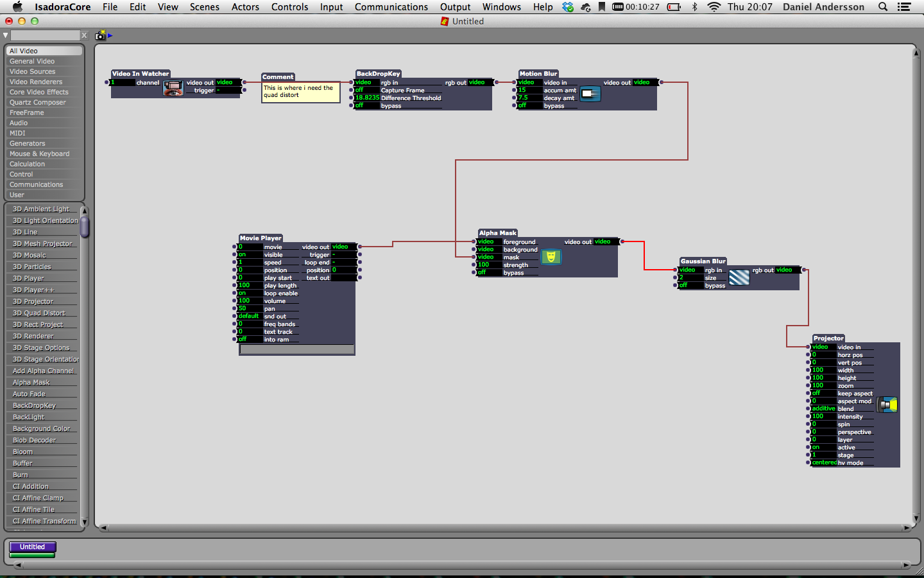This screenshot has height=578, width=924.
Task: Pick BackDropKey actor from list
Action: click(x=35, y=406)
